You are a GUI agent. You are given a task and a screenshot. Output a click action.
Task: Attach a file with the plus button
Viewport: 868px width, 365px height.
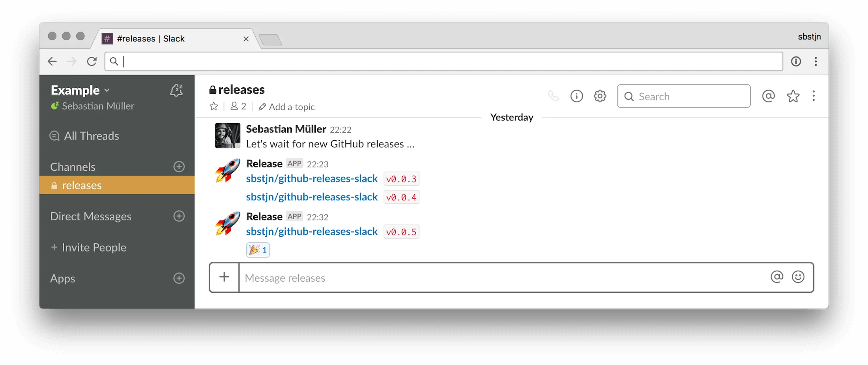click(224, 277)
